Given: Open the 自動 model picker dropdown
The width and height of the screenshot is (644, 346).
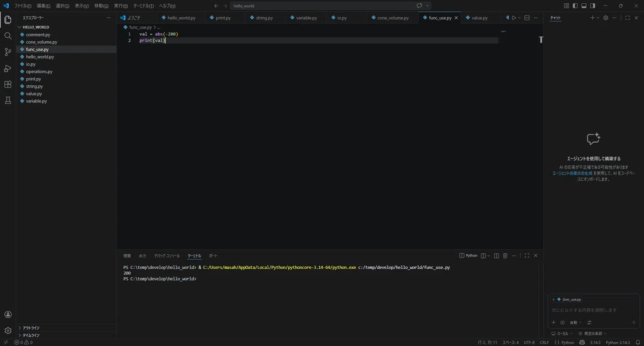Looking at the screenshot, I should pos(575,322).
